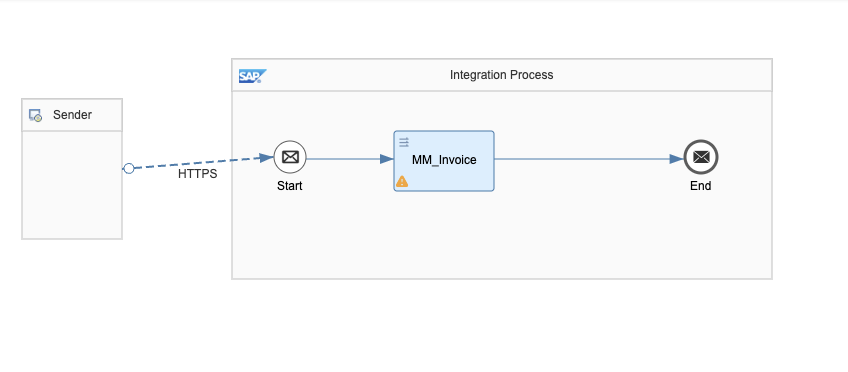Screen dimensions: 848x372
Task: Click the End label under the event
Action: coord(701,186)
